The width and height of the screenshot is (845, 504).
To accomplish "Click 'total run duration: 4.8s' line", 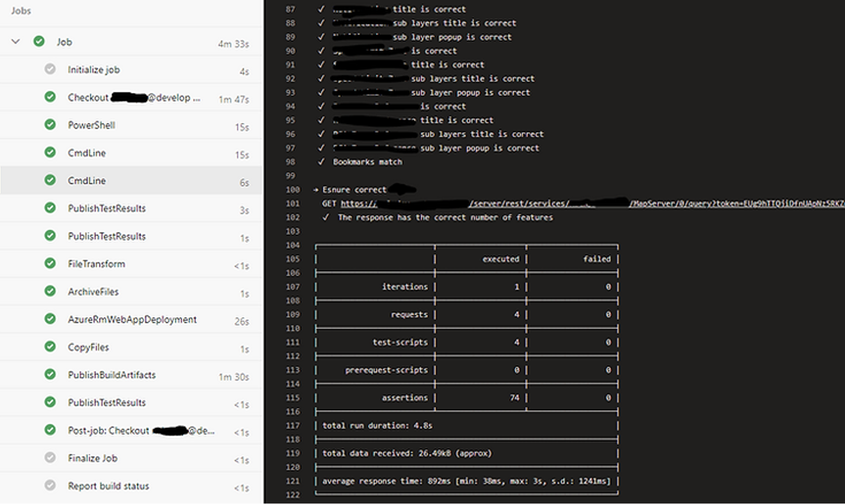I will [x=377, y=426].
